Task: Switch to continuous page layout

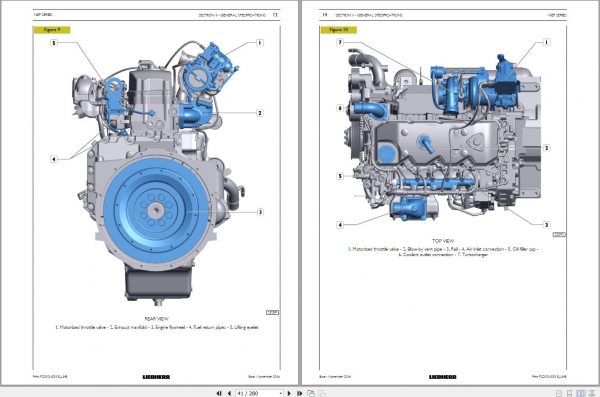Action: tap(569, 393)
